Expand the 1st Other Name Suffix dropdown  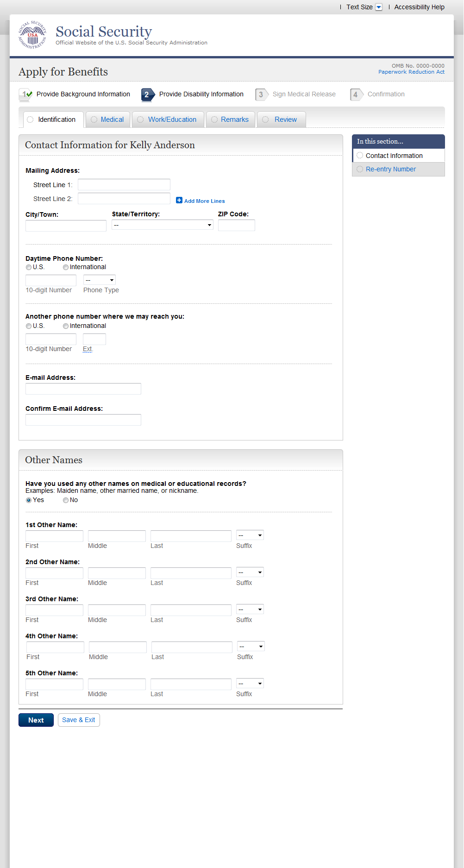(x=250, y=535)
